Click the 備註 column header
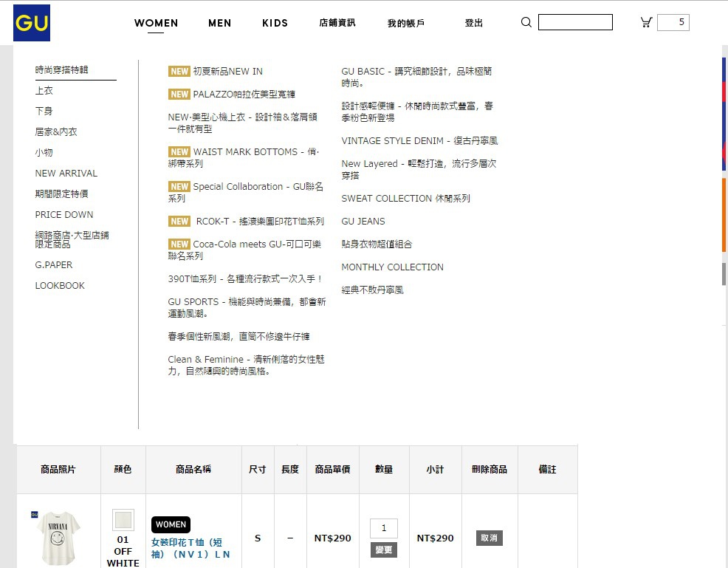This screenshot has width=728, height=568. pos(547,470)
